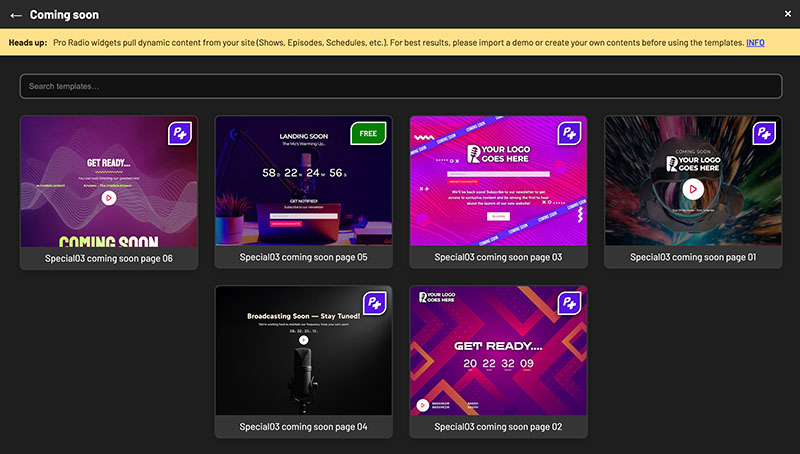The width and height of the screenshot is (800, 454).
Task: Click the 'Special03 coming soon page 05' title
Action: [x=304, y=257]
